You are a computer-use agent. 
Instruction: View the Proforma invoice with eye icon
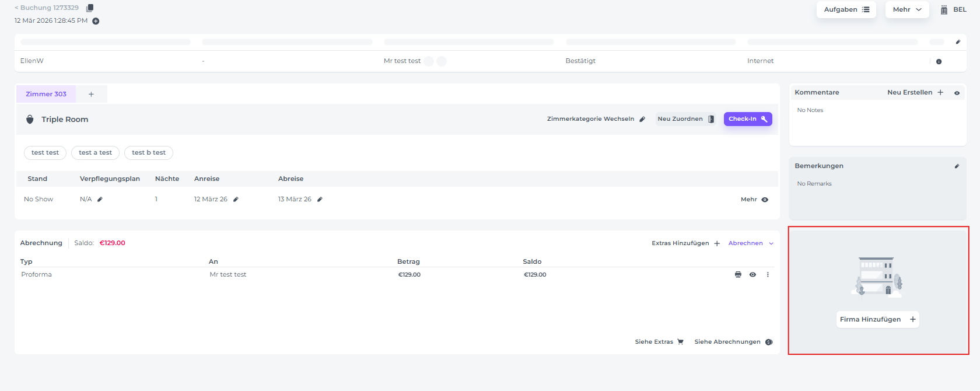point(752,275)
